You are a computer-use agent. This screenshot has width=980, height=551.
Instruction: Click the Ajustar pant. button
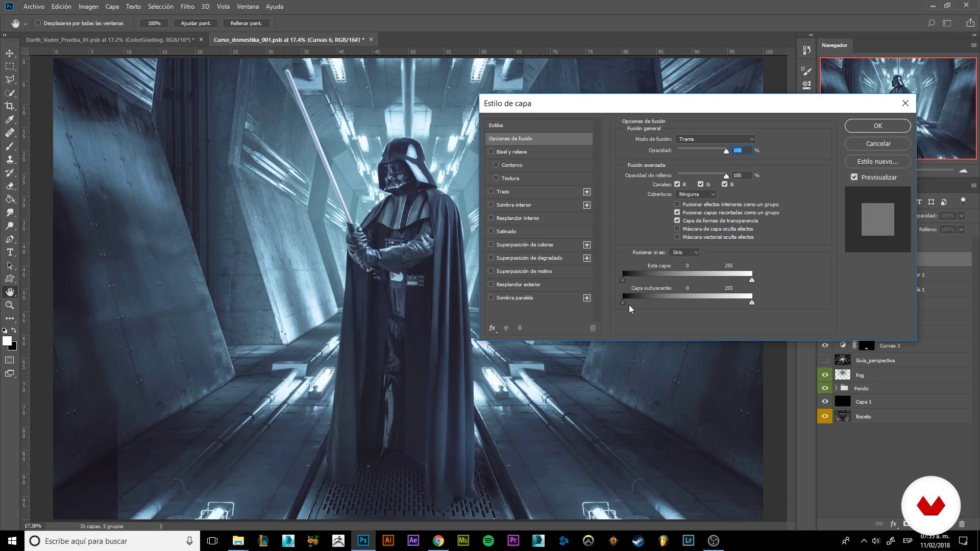tap(196, 23)
